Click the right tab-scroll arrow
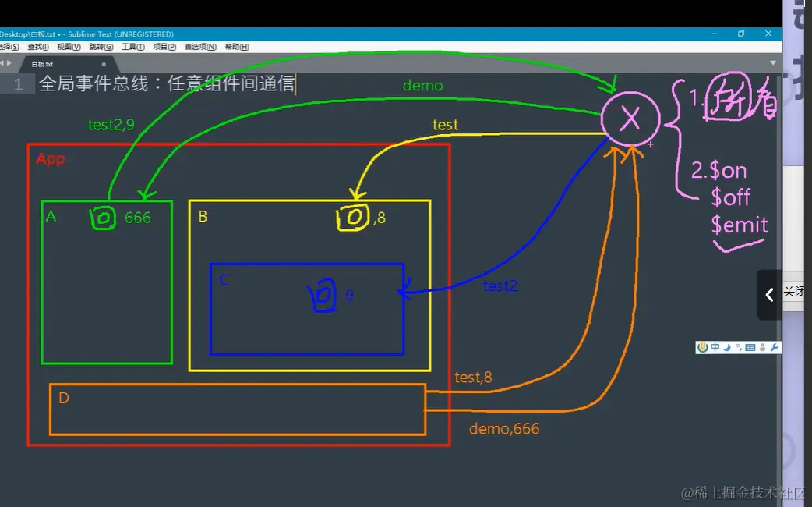812x507 pixels. pos(10,63)
